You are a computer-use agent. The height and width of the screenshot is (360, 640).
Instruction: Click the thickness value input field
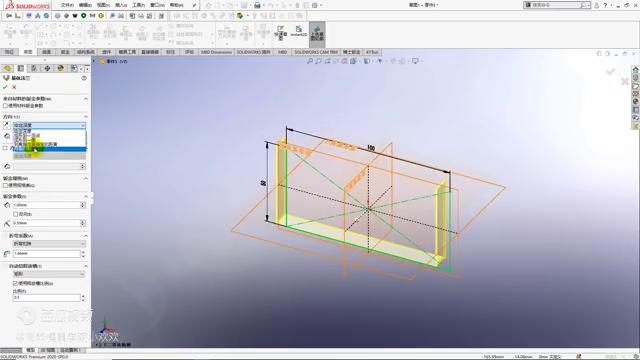tap(47, 205)
